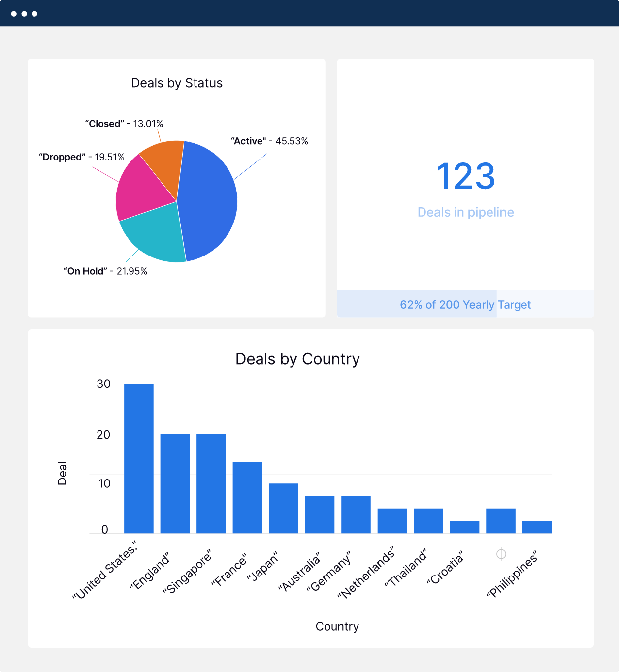
Task: Click the "On Hold" - 21.95% label
Action: click(105, 271)
